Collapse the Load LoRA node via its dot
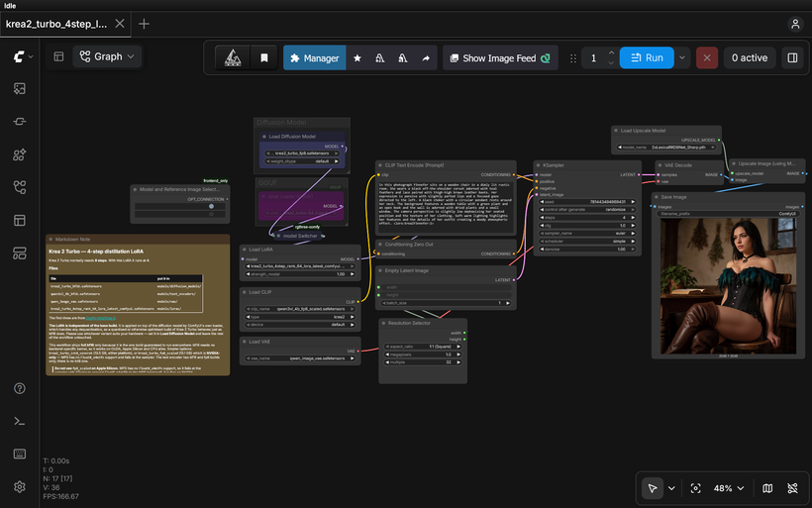 245,250
